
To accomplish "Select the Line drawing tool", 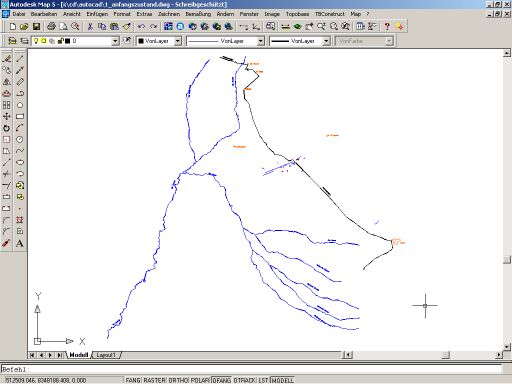I will point(20,59).
